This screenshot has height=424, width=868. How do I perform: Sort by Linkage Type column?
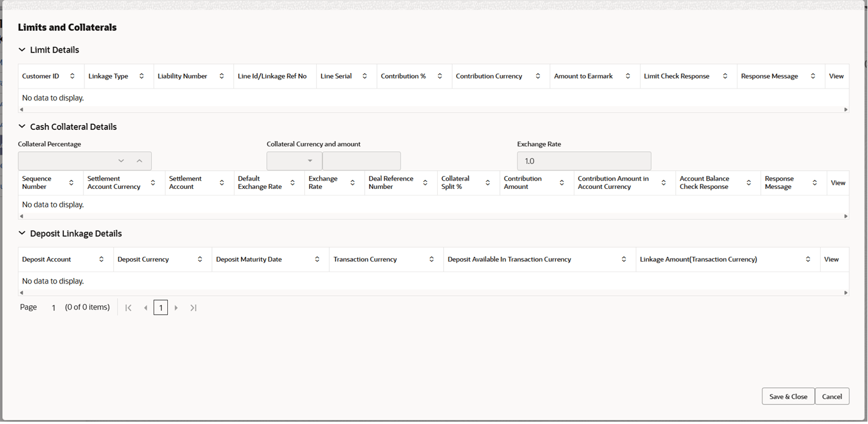[x=142, y=76]
